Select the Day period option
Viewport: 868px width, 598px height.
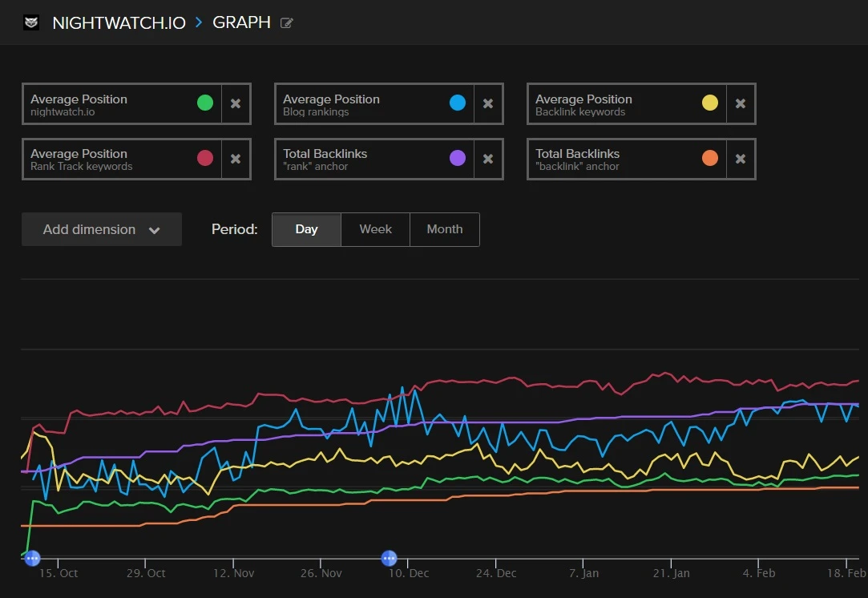click(x=305, y=229)
